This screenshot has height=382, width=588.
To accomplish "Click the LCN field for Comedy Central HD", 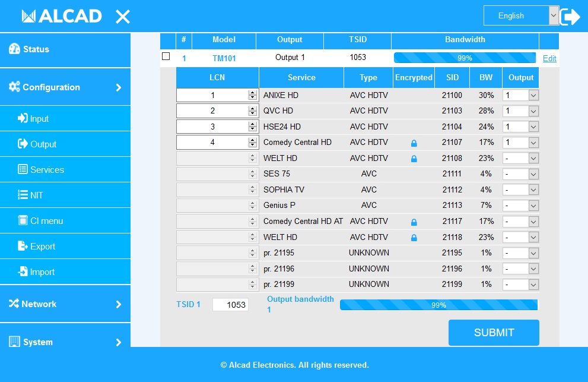I will [217, 143].
